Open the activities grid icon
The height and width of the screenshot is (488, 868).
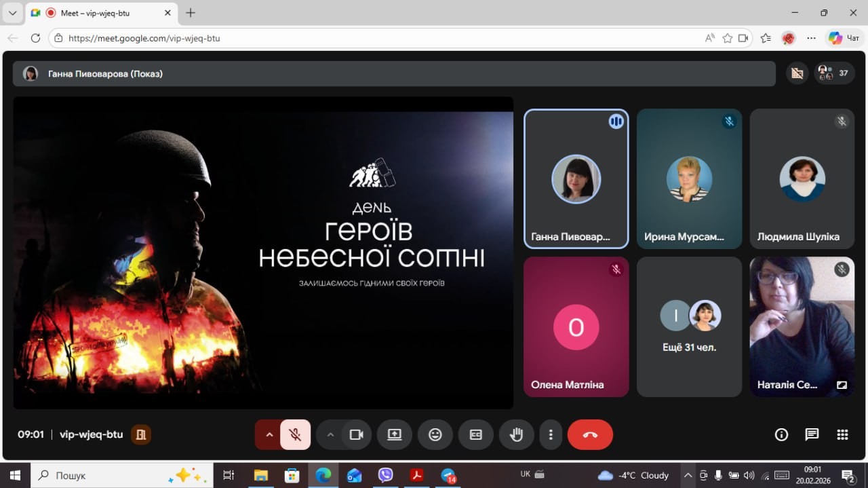point(842,435)
